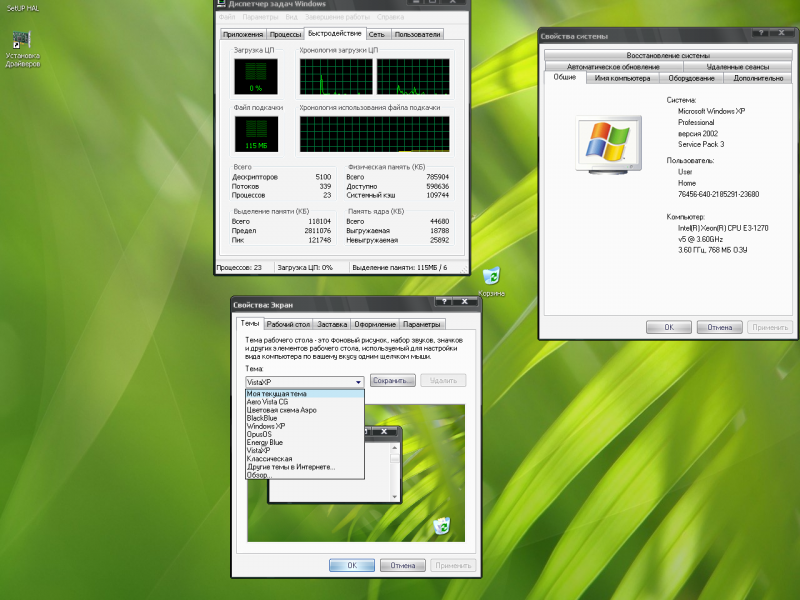Image resolution: width=800 pixels, height=600 pixels.
Task: Click Windows XP logo in system properties
Action: coord(608,144)
